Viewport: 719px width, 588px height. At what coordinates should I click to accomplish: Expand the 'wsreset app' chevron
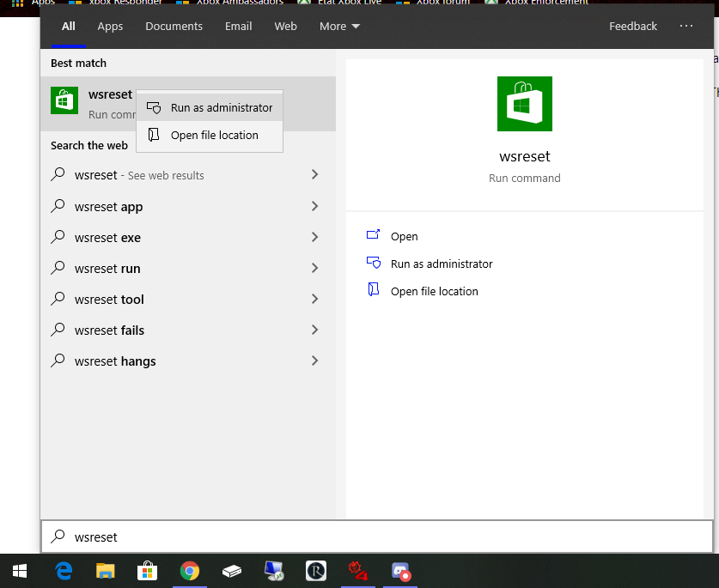click(314, 206)
